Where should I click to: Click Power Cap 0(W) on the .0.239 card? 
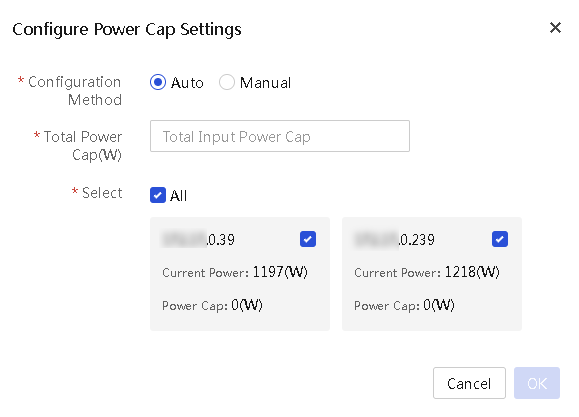pos(404,305)
